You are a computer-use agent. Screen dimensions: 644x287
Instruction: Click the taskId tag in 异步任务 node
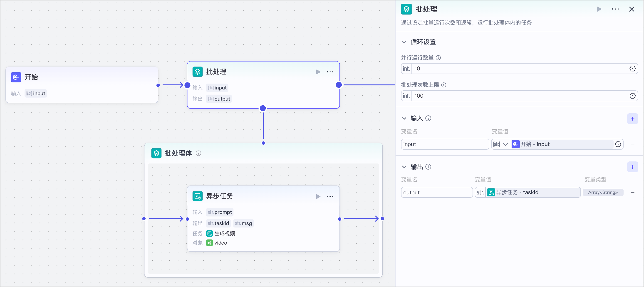pyautogui.click(x=218, y=223)
